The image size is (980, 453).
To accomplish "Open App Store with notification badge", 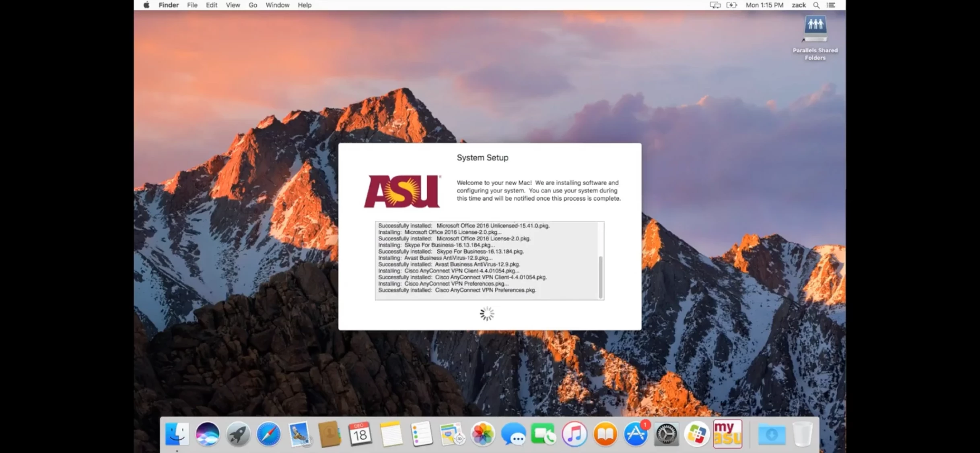I will [636, 434].
